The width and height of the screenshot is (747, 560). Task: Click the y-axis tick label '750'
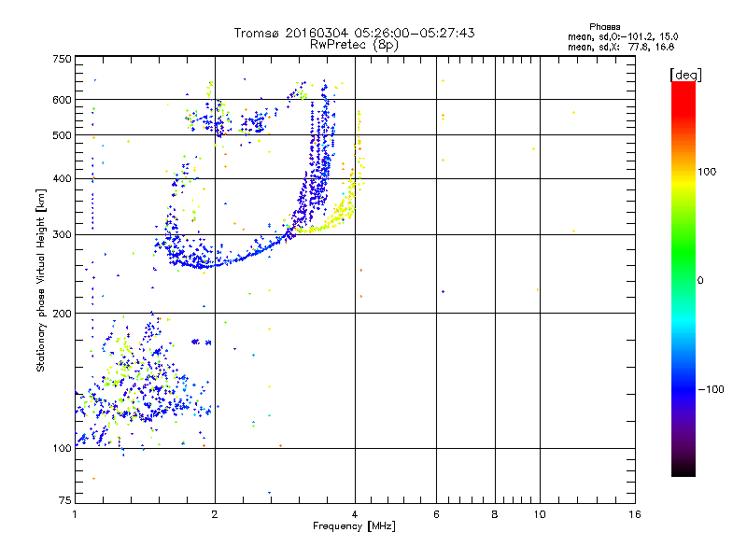click(62, 59)
